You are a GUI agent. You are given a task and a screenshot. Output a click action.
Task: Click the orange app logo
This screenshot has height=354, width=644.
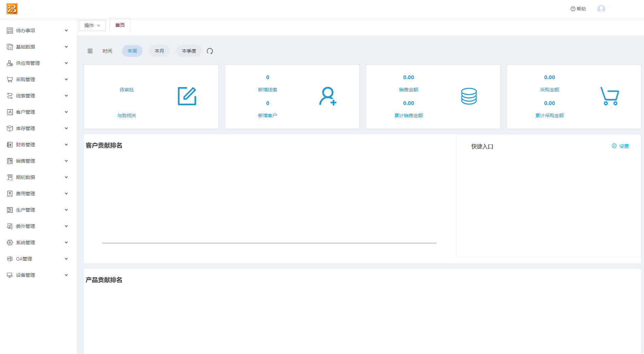pos(12,9)
